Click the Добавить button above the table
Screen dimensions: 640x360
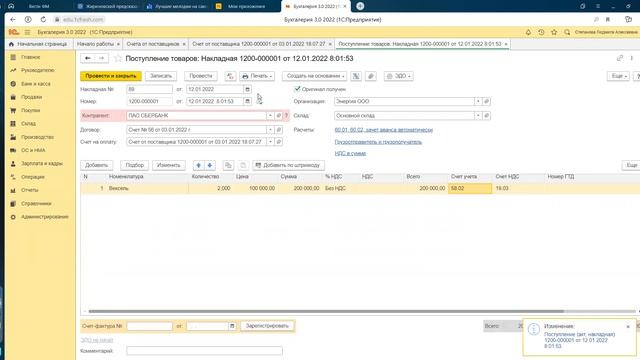pyautogui.click(x=96, y=165)
